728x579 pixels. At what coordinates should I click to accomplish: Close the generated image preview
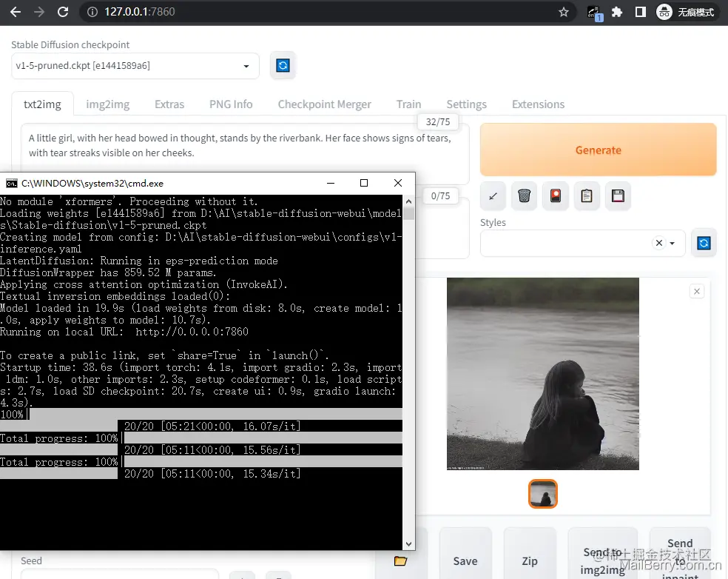tap(696, 292)
